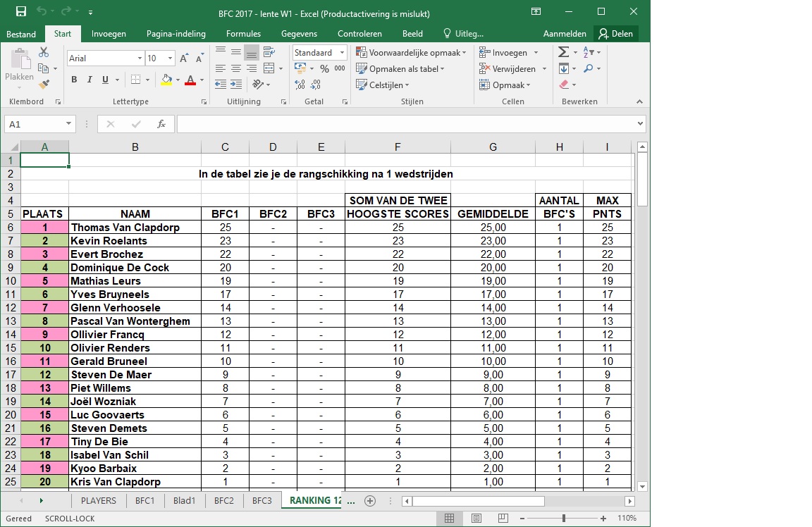This screenshot has width=812, height=527.
Task: Select the Format Painter brush icon
Action: 44,85
